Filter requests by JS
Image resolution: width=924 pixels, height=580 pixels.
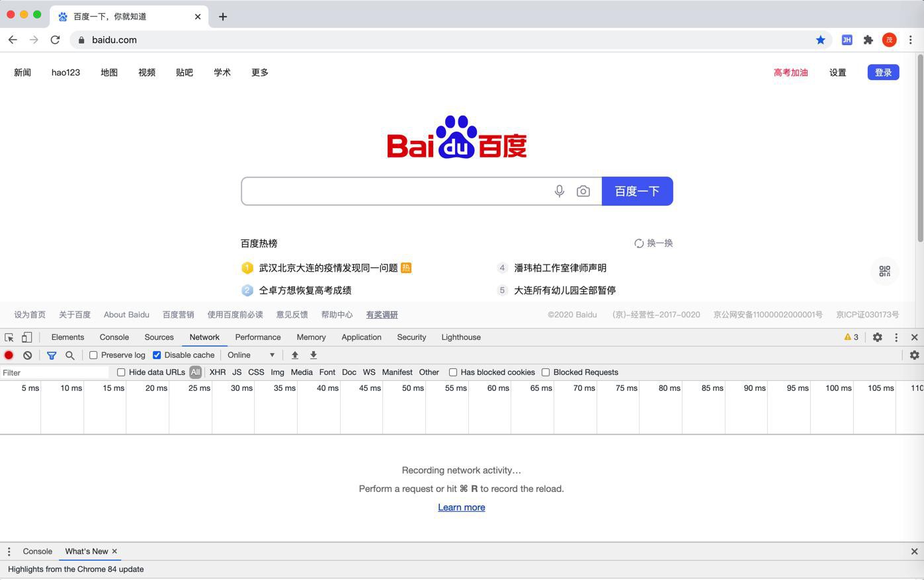(237, 372)
